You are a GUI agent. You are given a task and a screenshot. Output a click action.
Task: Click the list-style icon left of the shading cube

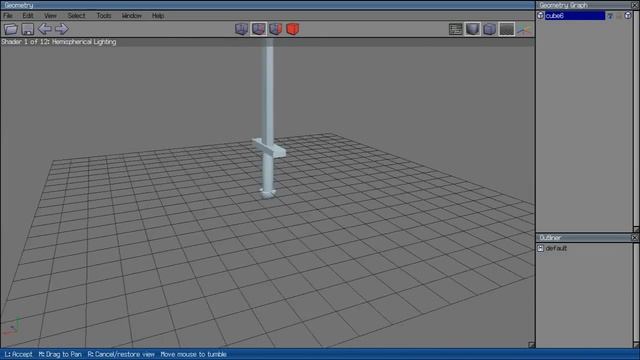[x=456, y=29]
